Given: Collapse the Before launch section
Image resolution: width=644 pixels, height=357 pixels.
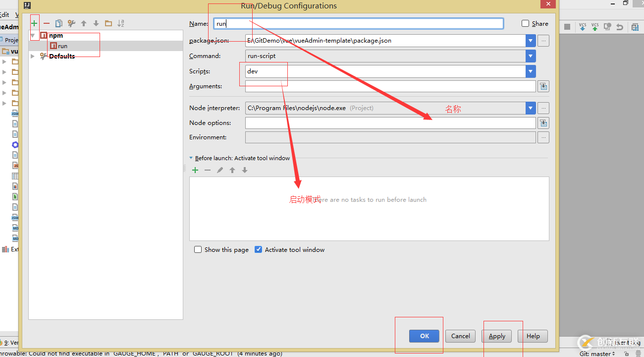Looking at the screenshot, I should (191, 158).
